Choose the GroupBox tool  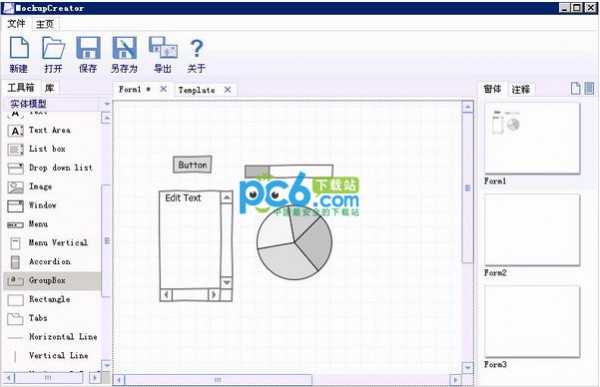coord(52,281)
